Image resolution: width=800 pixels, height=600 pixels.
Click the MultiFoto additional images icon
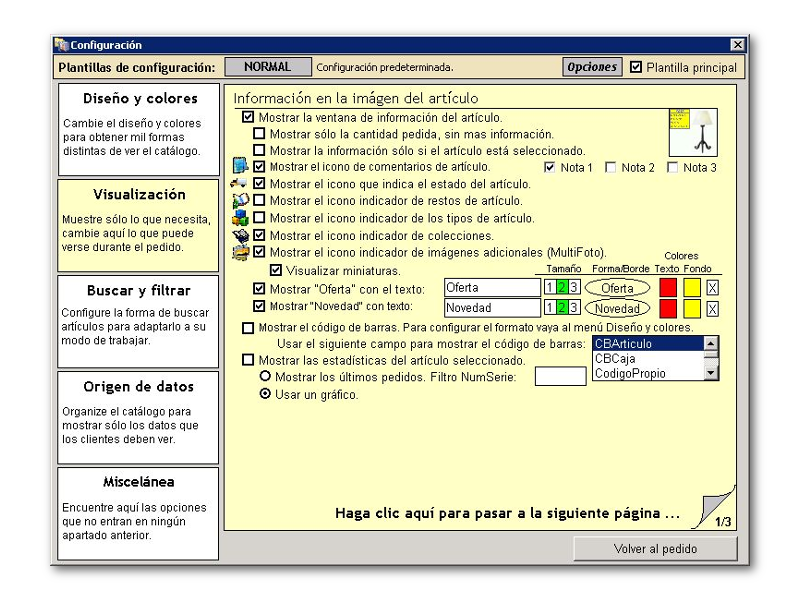point(240,252)
